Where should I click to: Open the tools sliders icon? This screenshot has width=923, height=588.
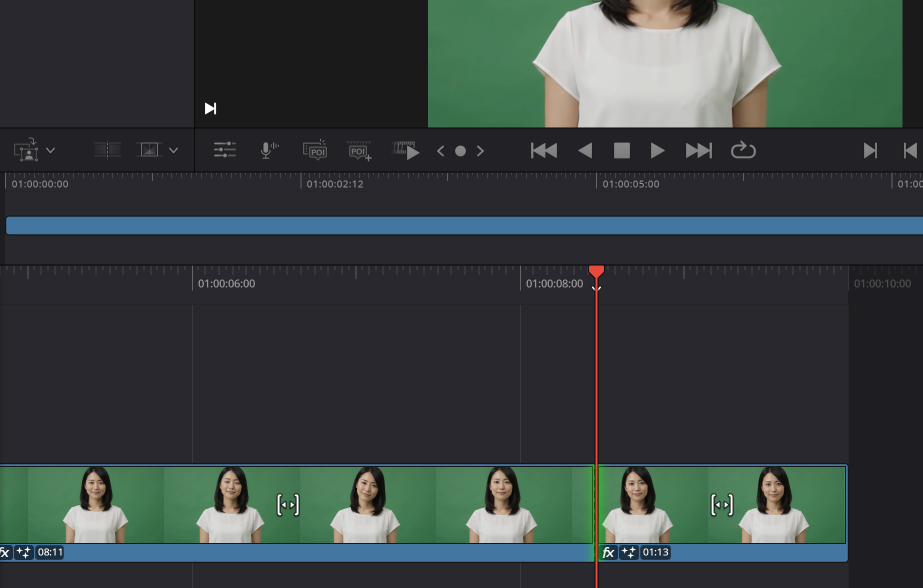pyautogui.click(x=225, y=150)
